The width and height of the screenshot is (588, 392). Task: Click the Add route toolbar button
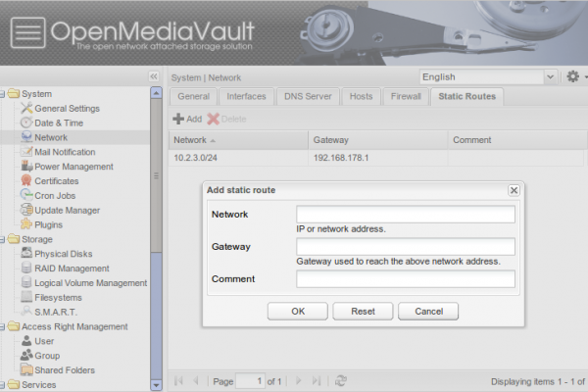point(187,119)
